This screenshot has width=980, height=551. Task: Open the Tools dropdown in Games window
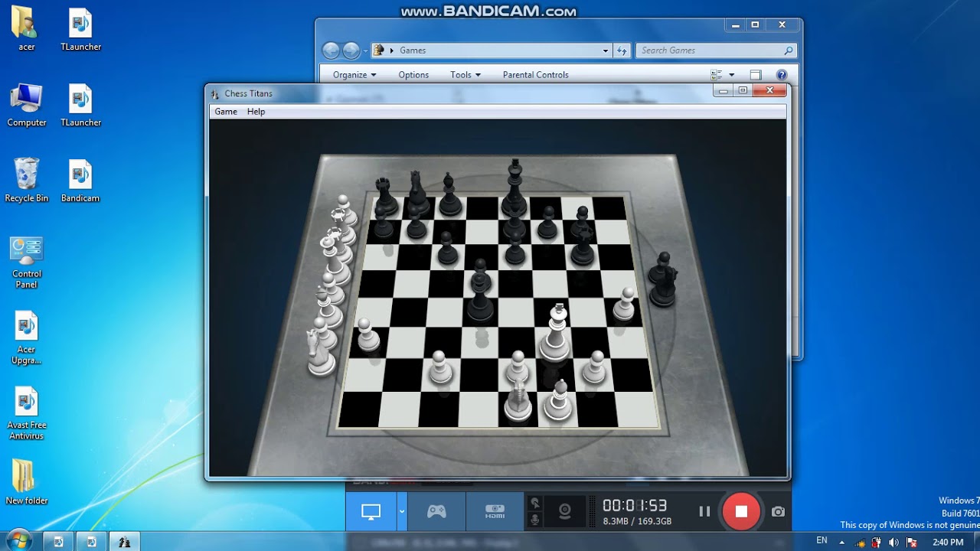coord(465,75)
